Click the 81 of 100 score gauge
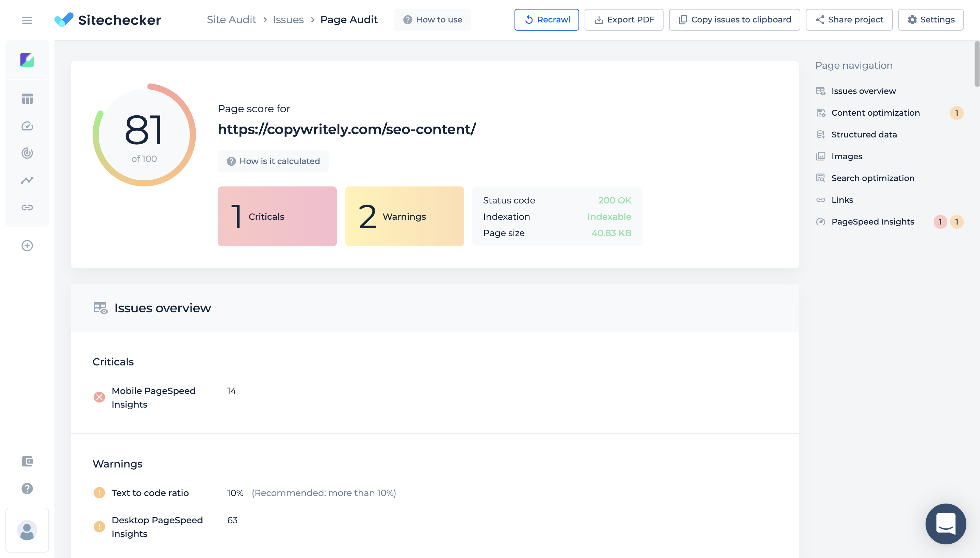 144,135
